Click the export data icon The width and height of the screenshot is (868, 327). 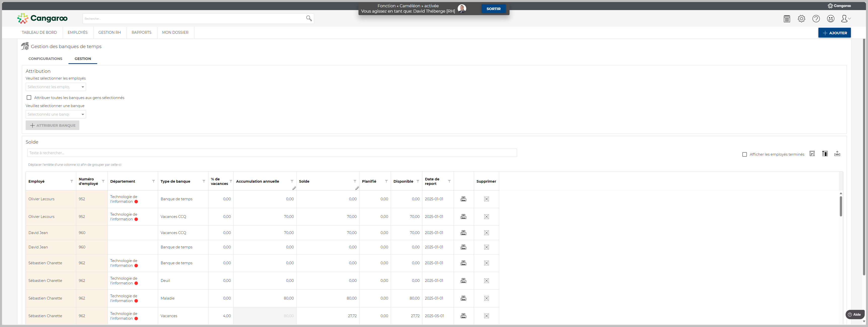point(837,154)
